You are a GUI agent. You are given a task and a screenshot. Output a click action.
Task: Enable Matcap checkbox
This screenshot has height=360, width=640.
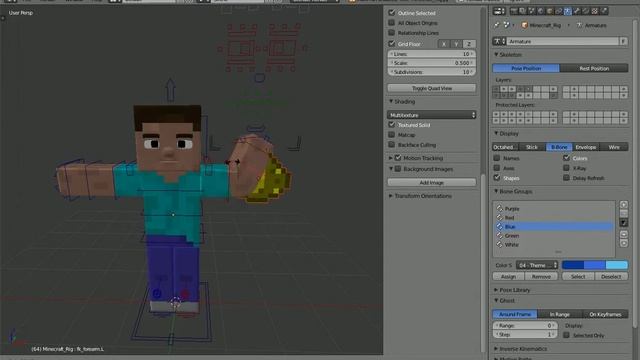(391, 134)
